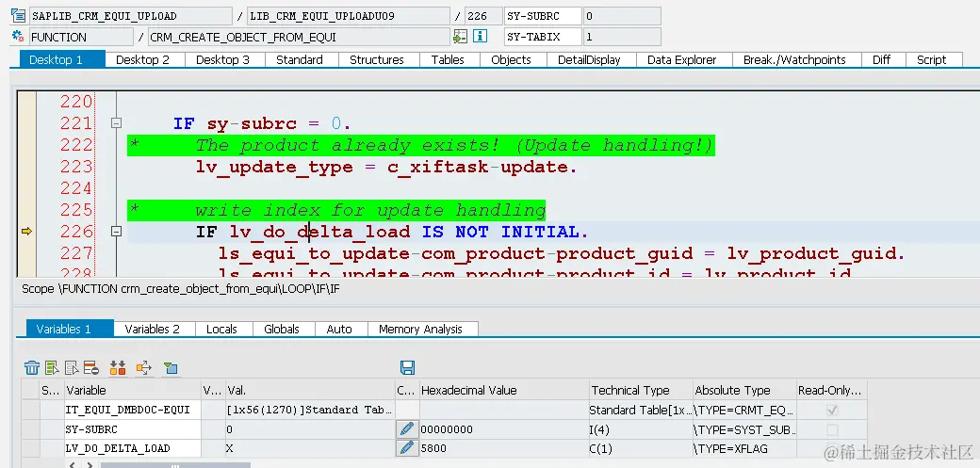Image resolution: width=980 pixels, height=468 pixels.
Task: Click the line number field showing 226
Action: (x=483, y=16)
